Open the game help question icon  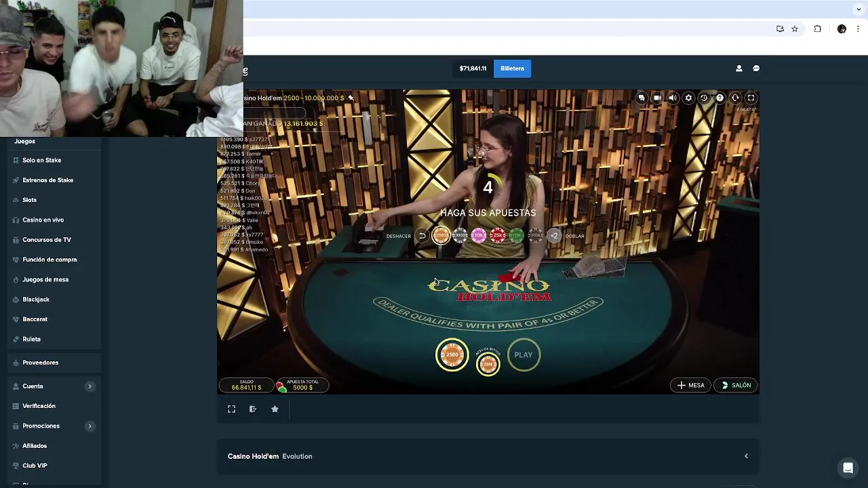(x=719, y=98)
